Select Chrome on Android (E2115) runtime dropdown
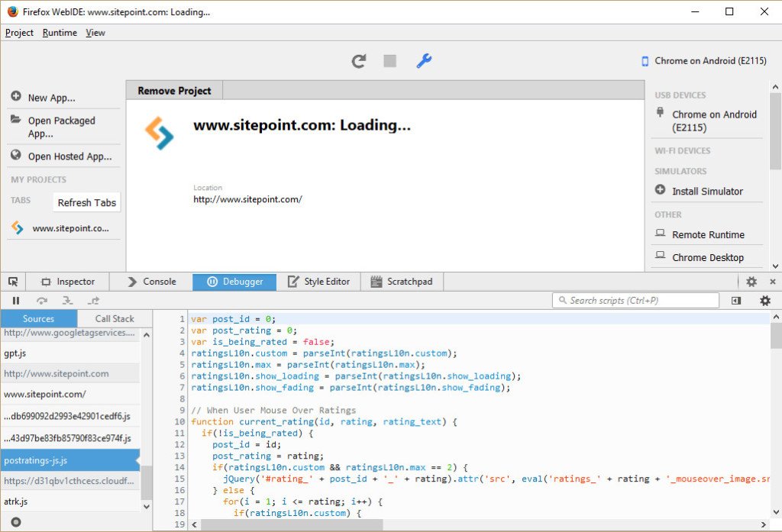 (704, 61)
